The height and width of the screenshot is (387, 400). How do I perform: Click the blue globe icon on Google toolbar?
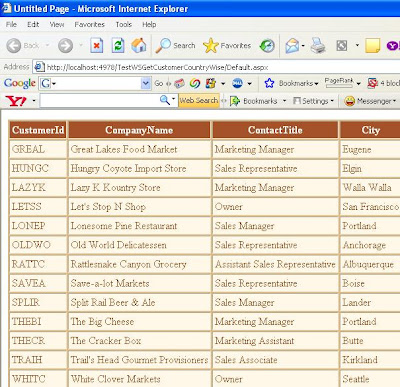pyautogui.click(x=237, y=83)
